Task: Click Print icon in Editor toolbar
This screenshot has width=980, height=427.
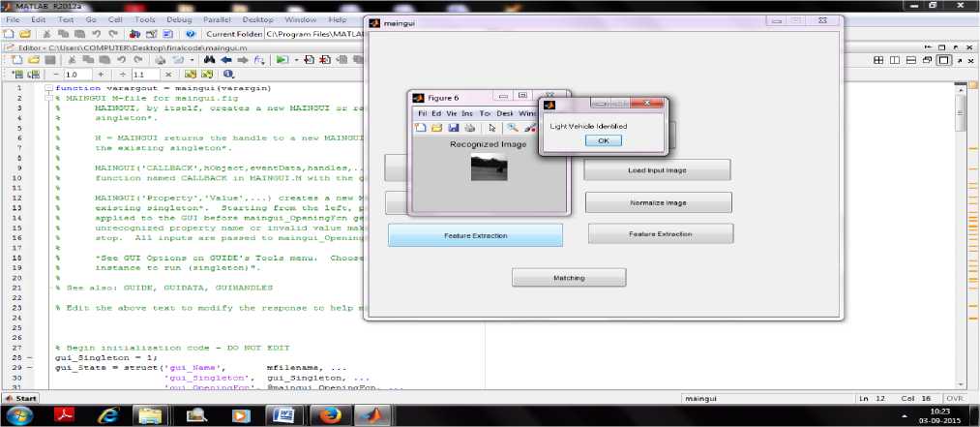Action: pyautogui.click(x=161, y=60)
